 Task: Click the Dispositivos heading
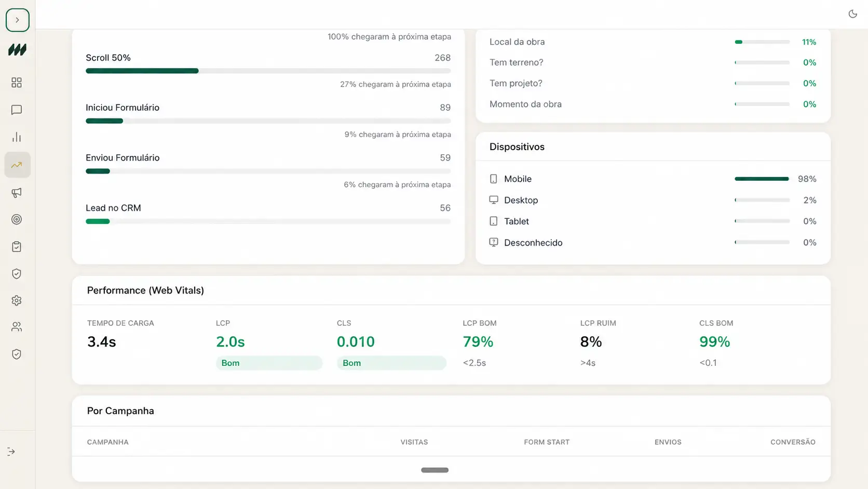point(517,147)
